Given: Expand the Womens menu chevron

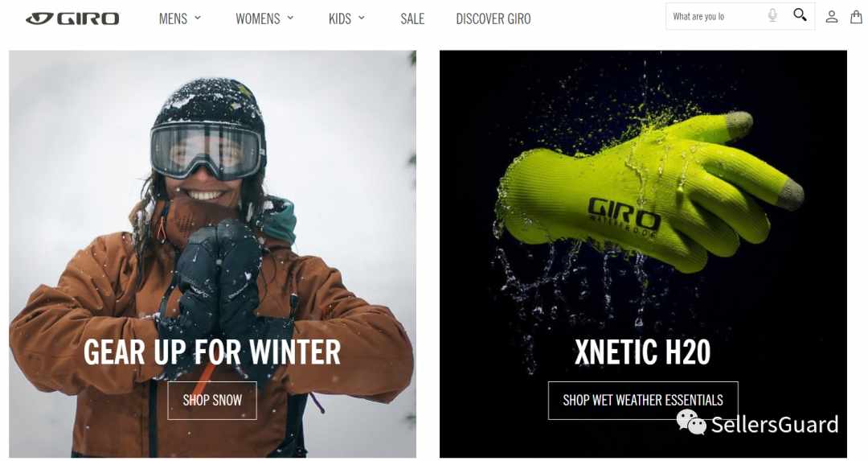Looking at the screenshot, I should click(290, 18).
